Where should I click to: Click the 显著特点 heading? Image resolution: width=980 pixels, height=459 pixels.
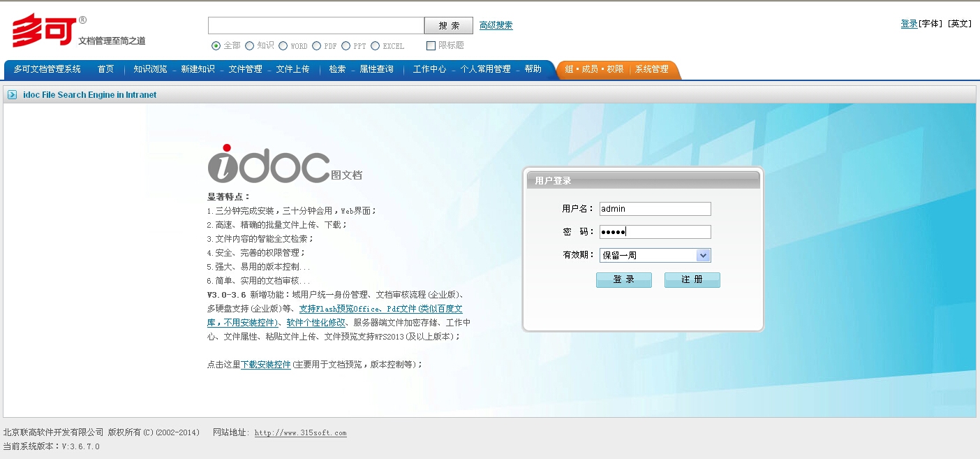click(x=228, y=197)
